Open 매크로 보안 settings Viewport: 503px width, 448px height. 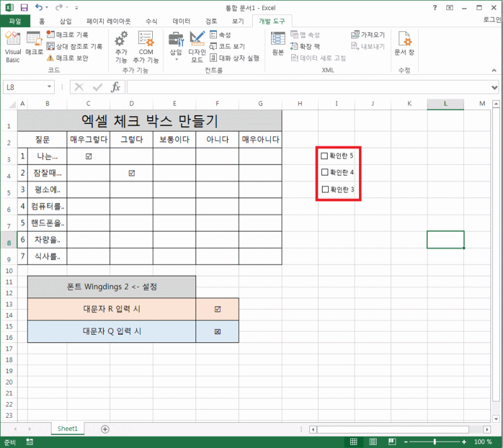pyautogui.click(x=68, y=58)
